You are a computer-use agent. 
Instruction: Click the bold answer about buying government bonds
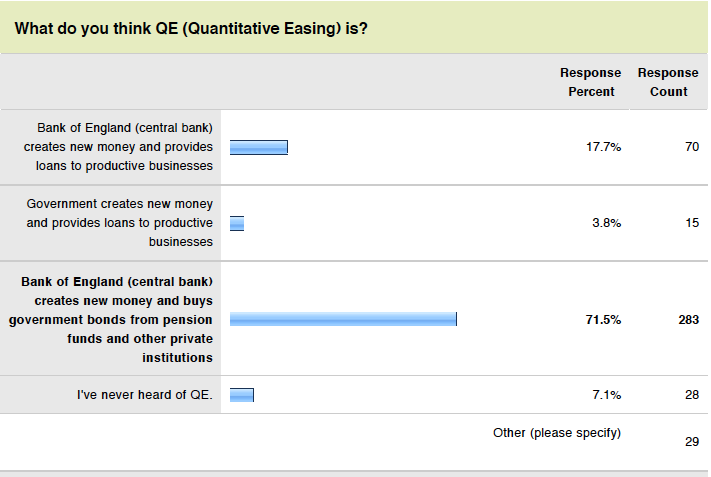tap(111, 320)
